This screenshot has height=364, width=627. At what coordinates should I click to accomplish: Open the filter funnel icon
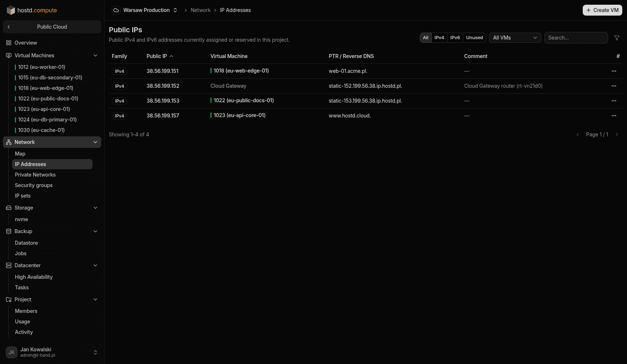616,38
